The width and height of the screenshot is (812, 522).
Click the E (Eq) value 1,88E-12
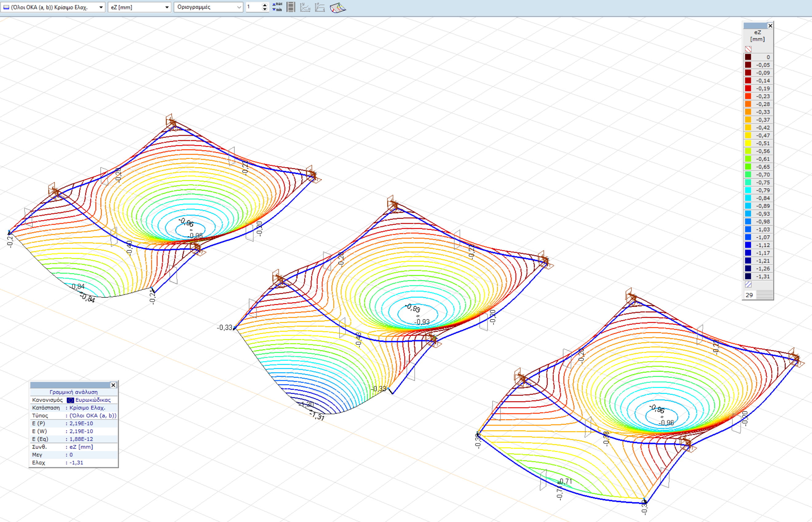[x=81, y=439]
